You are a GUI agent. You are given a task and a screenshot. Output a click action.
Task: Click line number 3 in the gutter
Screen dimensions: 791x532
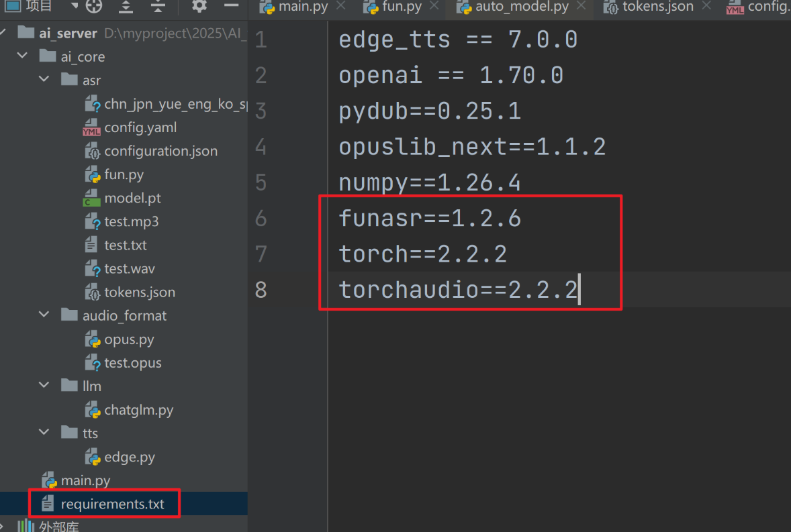tap(261, 111)
